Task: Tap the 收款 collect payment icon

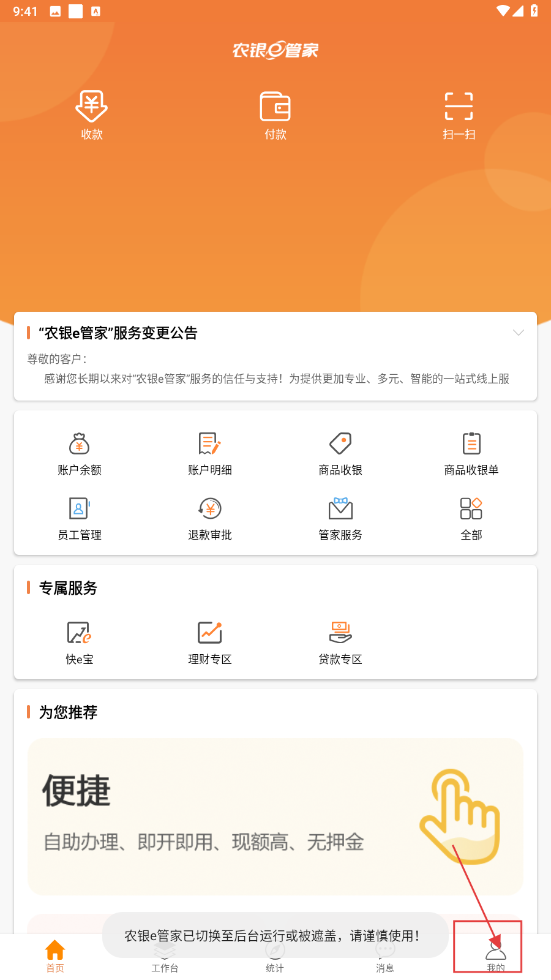Action: (x=92, y=106)
